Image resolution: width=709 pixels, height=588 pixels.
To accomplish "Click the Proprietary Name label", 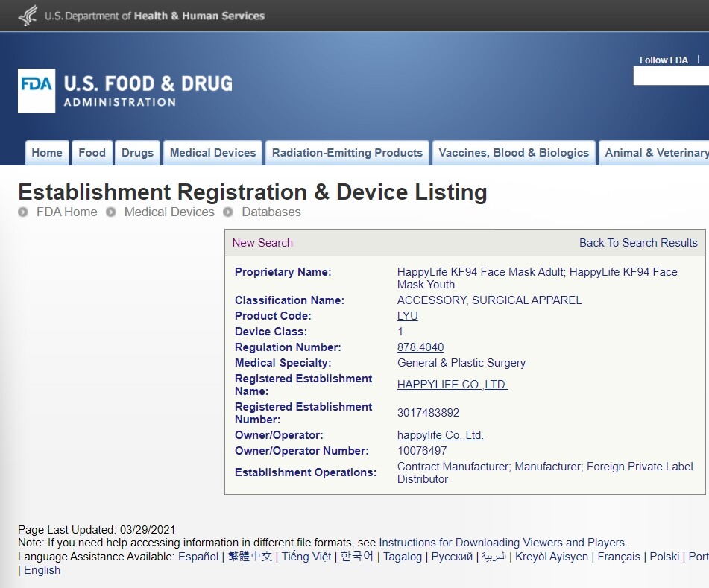I will pos(283,272).
